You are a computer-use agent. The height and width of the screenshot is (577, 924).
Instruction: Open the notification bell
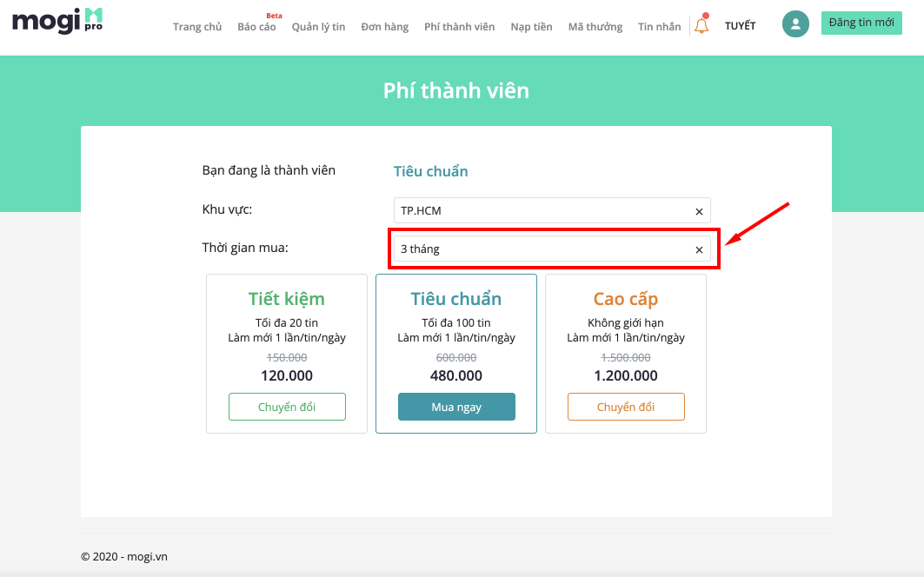(701, 24)
